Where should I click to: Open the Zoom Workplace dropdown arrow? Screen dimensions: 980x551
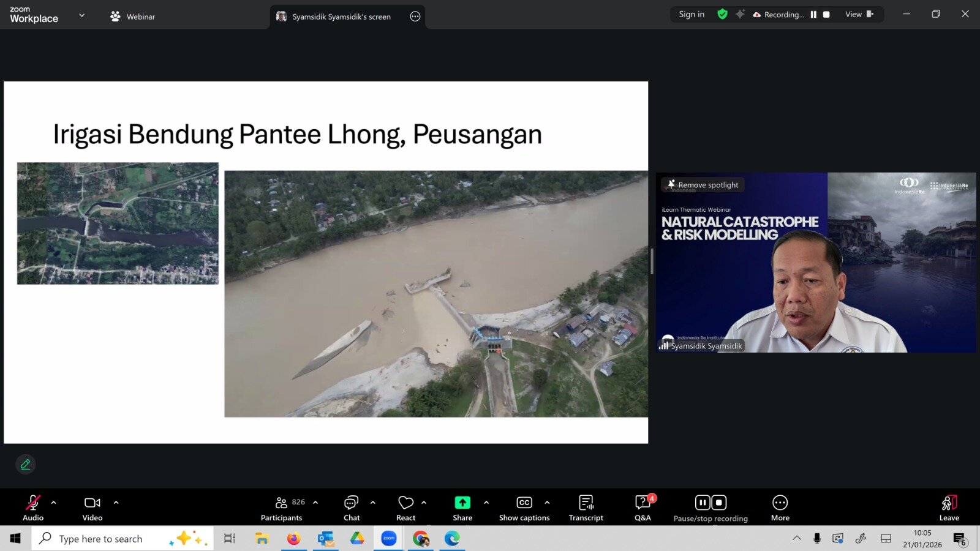(x=82, y=15)
